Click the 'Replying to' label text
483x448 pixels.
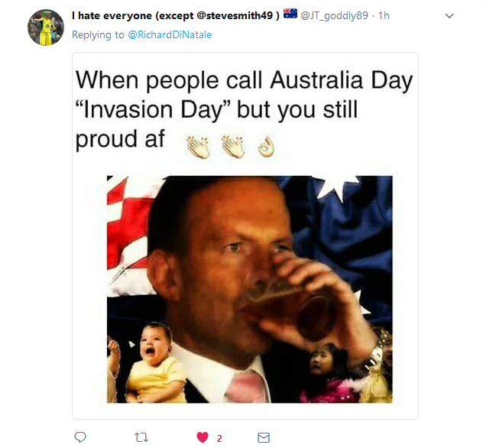click(x=98, y=34)
